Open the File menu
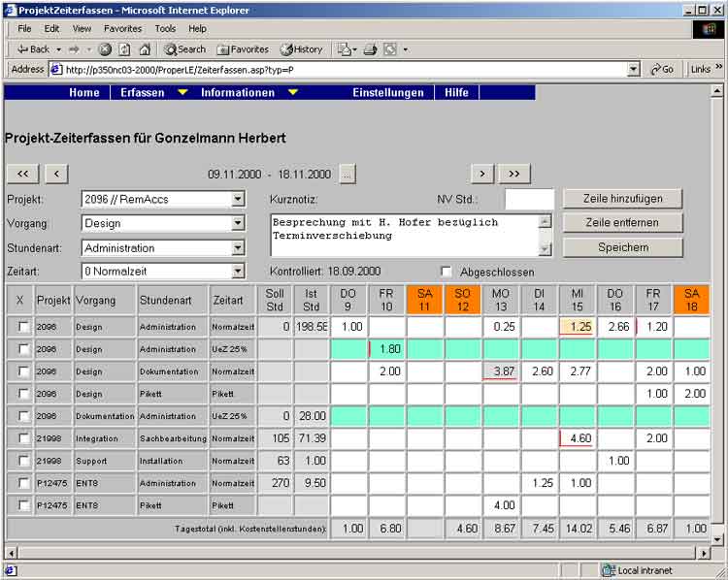 tap(24, 29)
